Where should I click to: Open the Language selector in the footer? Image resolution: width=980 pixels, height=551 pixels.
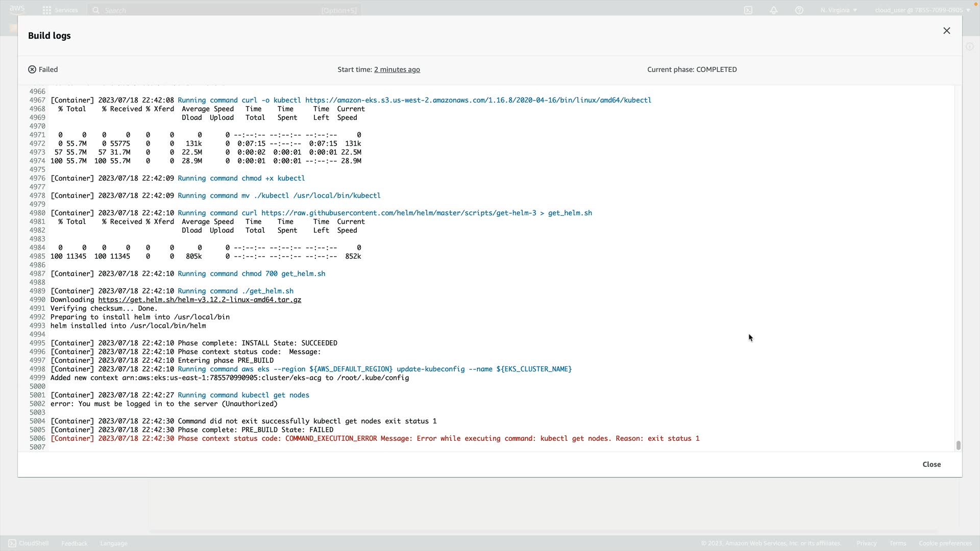pyautogui.click(x=114, y=543)
